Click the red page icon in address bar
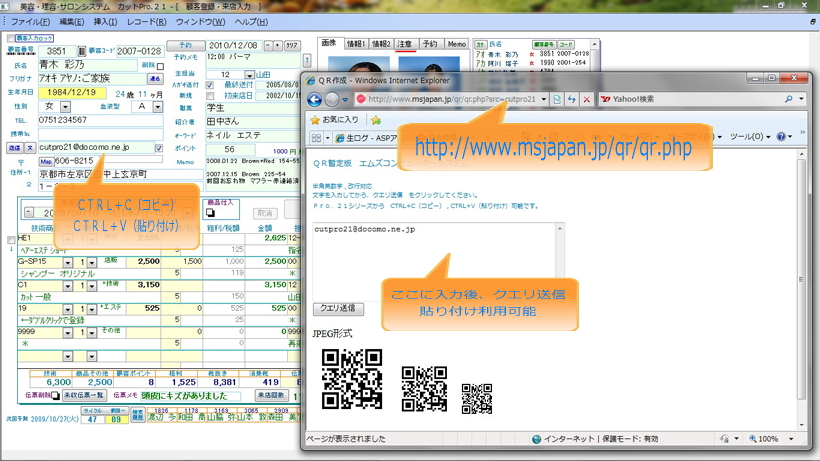The height and width of the screenshot is (461, 820). [x=361, y=99]
